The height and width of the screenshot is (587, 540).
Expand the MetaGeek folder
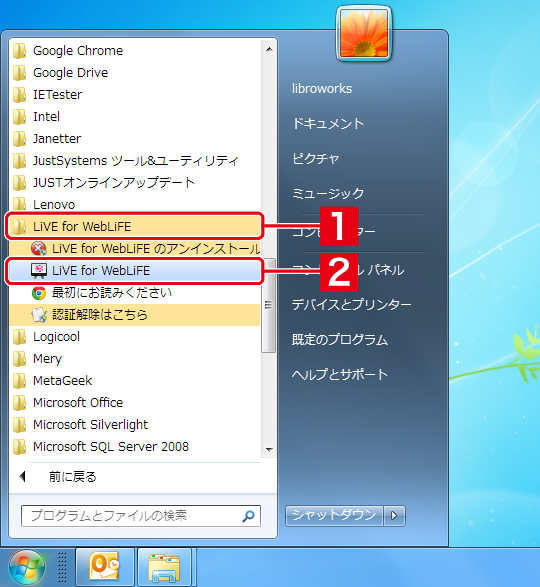(135, 381)
